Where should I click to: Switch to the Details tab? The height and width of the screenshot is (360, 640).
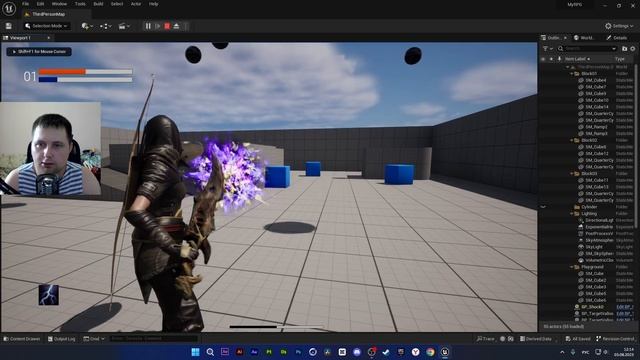click(617, 38)
